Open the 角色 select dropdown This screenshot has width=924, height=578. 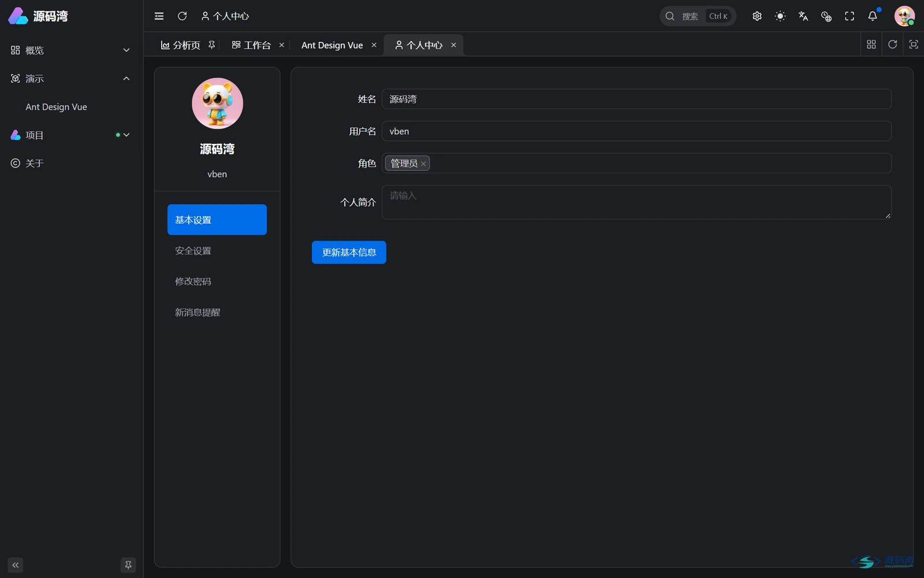click(636, 164)
